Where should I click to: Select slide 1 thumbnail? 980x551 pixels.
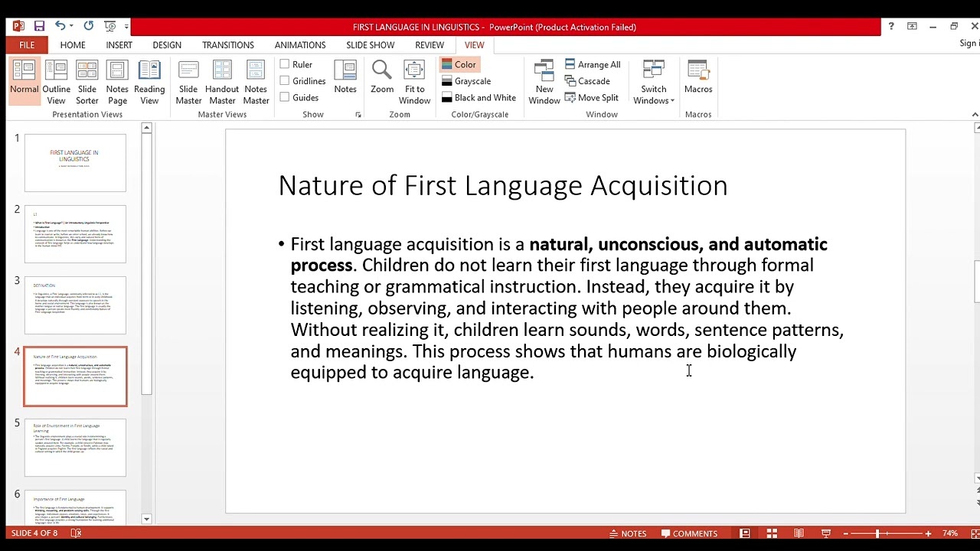pyautogui.click(x=75, y=163)
